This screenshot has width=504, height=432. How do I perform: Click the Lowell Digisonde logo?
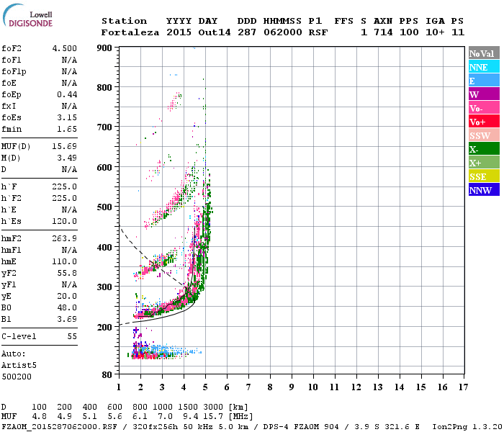click(27, 15)
